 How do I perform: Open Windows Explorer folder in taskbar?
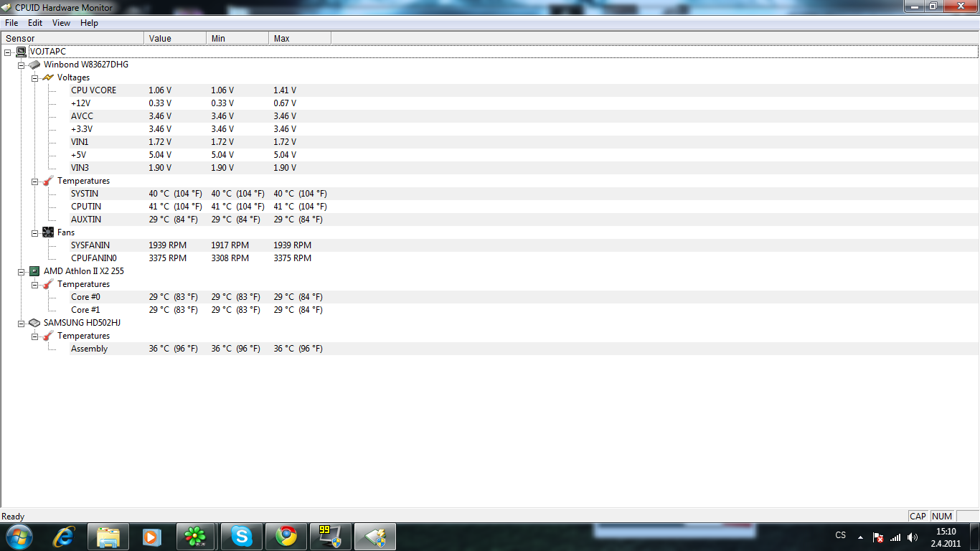(108, 537)
